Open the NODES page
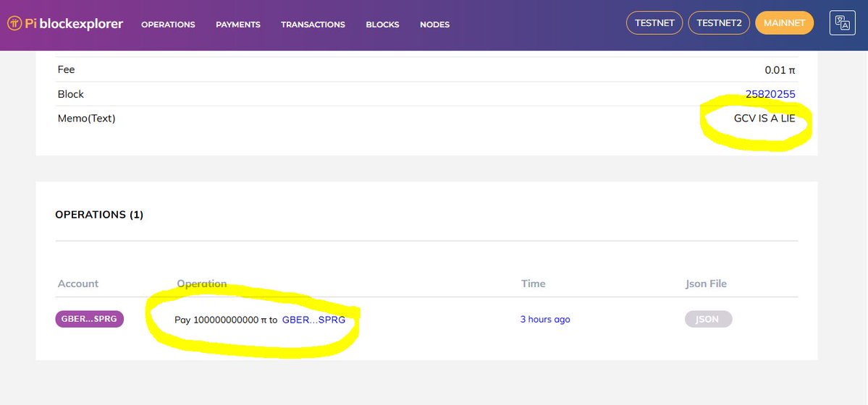The width and height of the screenshot is (868, 405). point(434,25)
